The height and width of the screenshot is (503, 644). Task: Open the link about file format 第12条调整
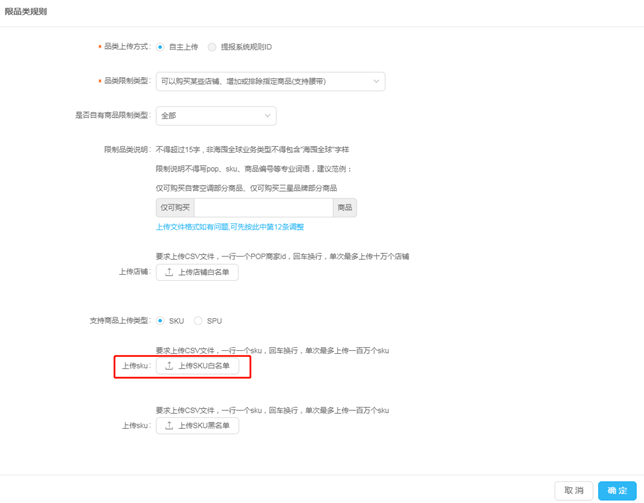pyautogui.click(x=230, y=227)
